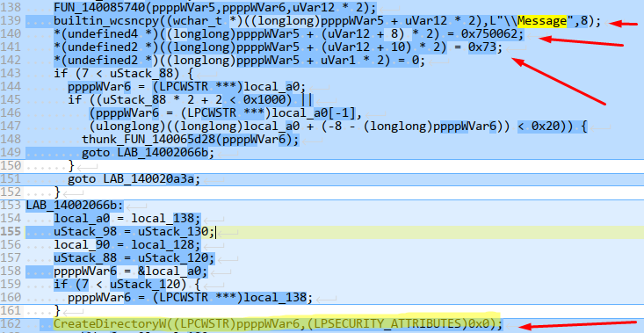Select the highlighted word Message
644x333 pixels.
click(x=543, y=20)
